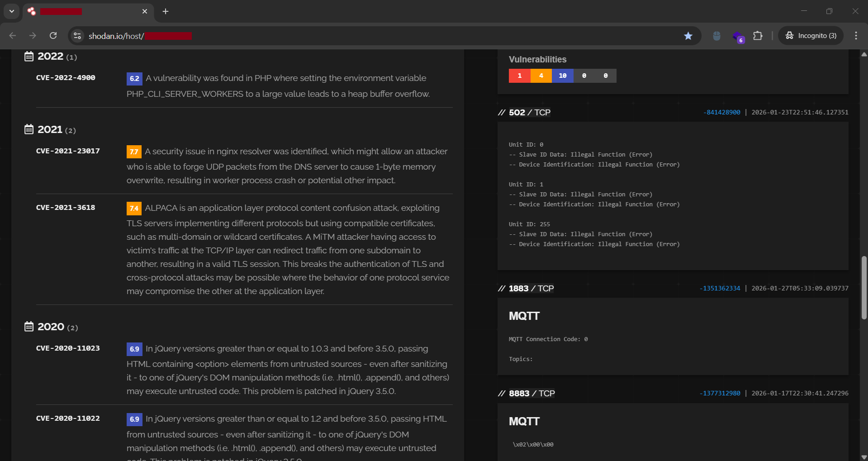Click the mouse-shaped extension icon
The height and width of the screenshot is (461, 868).
(716, 35)
